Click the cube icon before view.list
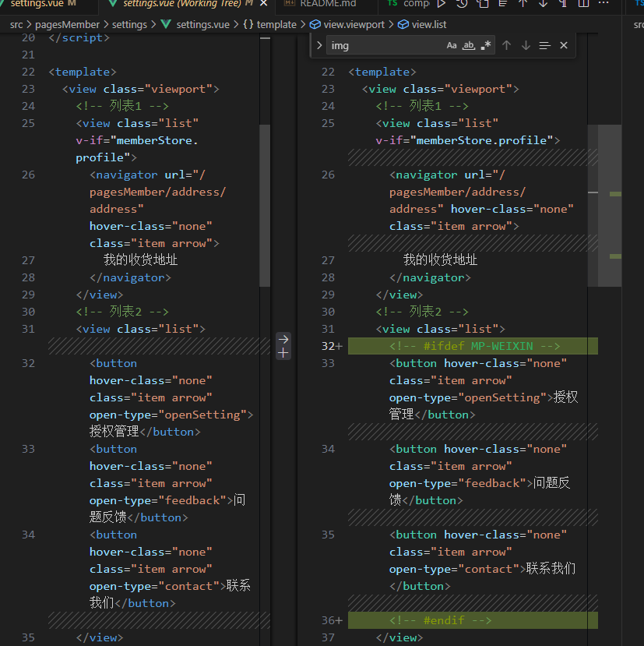The height and width of the screenshot is (646, 644). point(403,25)
